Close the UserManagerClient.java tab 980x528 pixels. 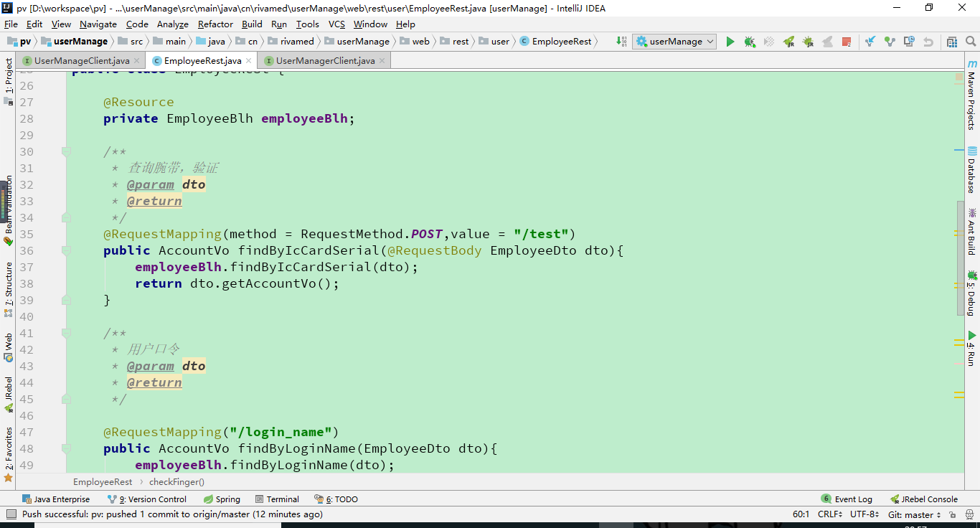coord(382,61)
